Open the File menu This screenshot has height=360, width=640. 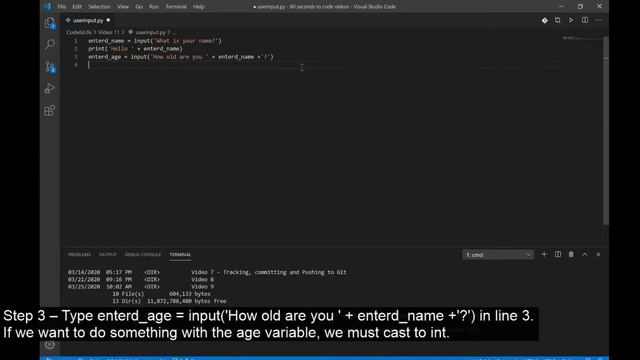click(x=62, y=7)
